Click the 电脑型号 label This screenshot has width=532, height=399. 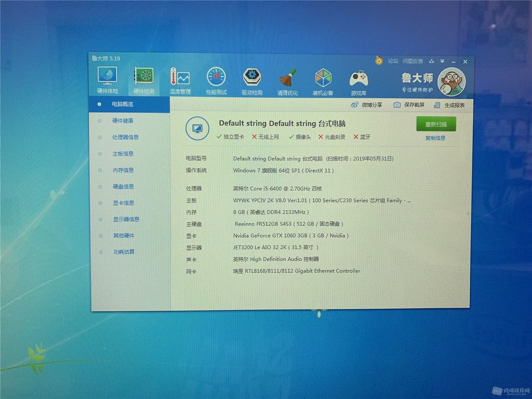pos(196,158)
